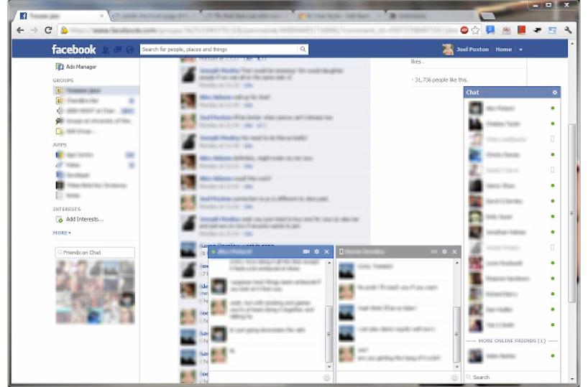
Task: Open messages icon in Facebook header
Action: (x=118, y=50)
